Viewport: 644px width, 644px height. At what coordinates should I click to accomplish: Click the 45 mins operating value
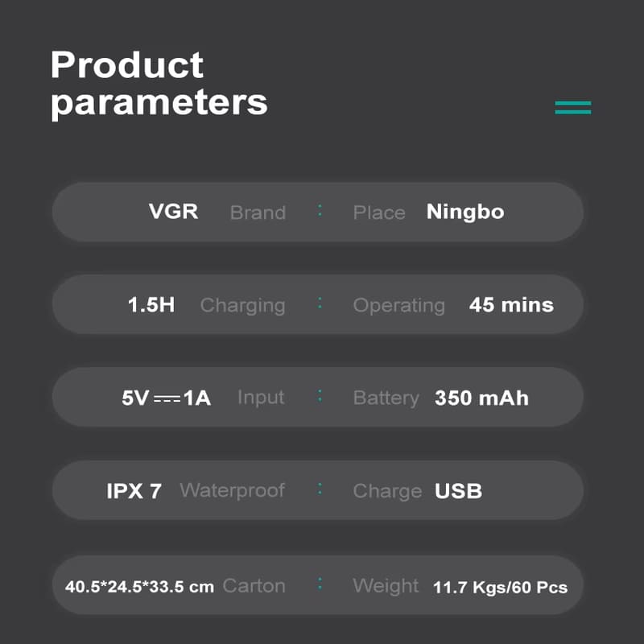511,305
